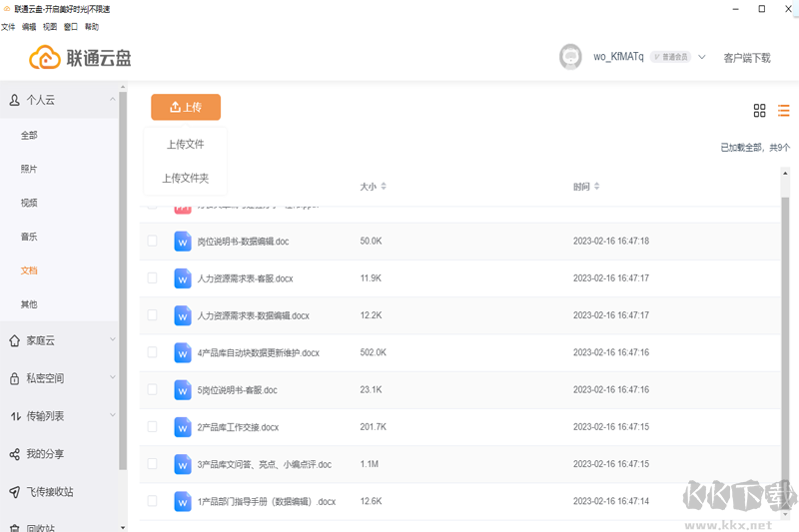Screen dimensions: 799x532
Task: Open 我的分享 share section
Action: [45, 454]
